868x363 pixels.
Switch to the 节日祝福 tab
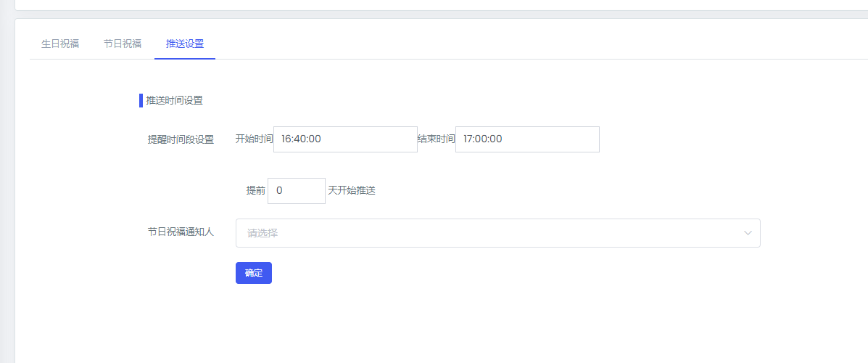pos(123,44)
